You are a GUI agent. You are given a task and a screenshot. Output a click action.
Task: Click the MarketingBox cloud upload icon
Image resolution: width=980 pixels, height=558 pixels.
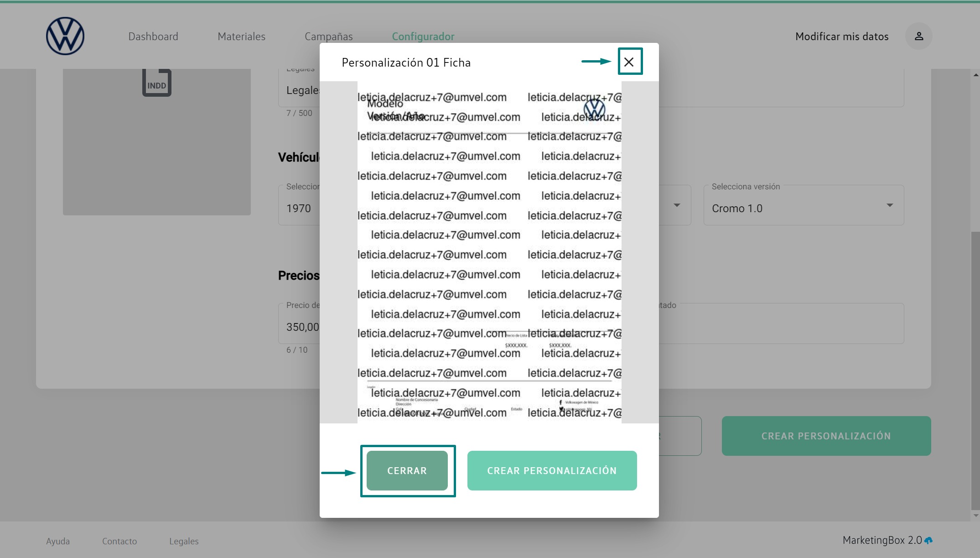tap(928, 541)
